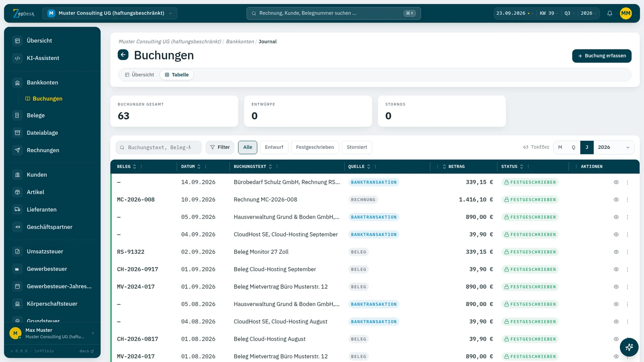Screen dimensions: 644x362
Task: Open Artikel in the sidebar
Action: click(x=52, y=192)
